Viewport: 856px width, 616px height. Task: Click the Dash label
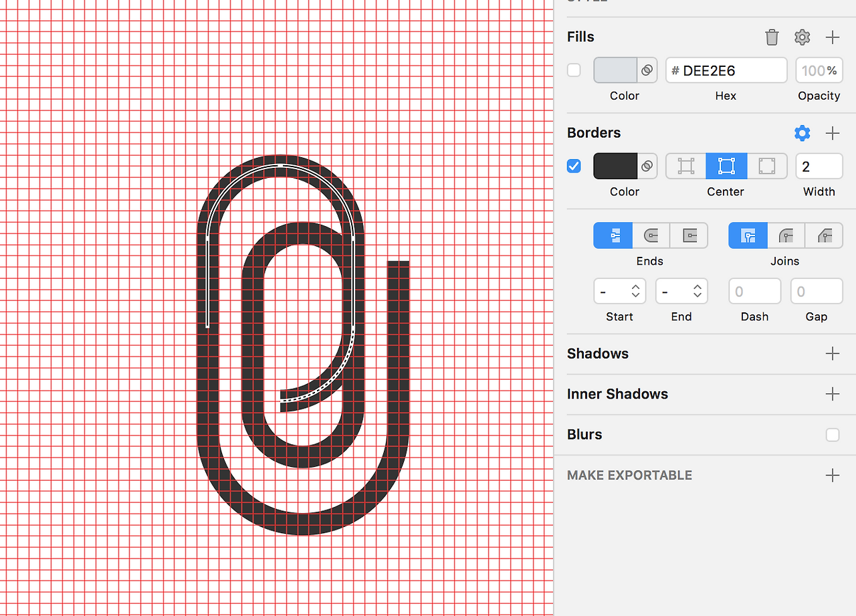click(755, 317)
